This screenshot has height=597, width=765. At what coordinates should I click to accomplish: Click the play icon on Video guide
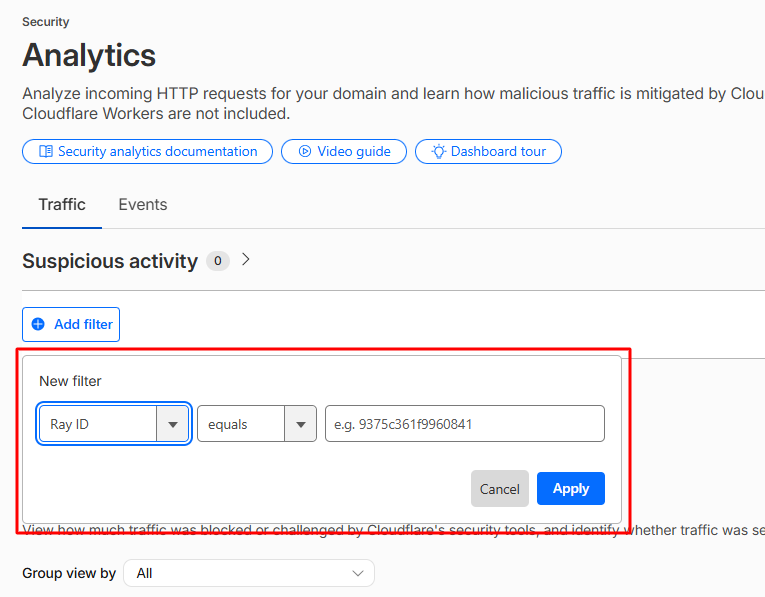(305, 152)
